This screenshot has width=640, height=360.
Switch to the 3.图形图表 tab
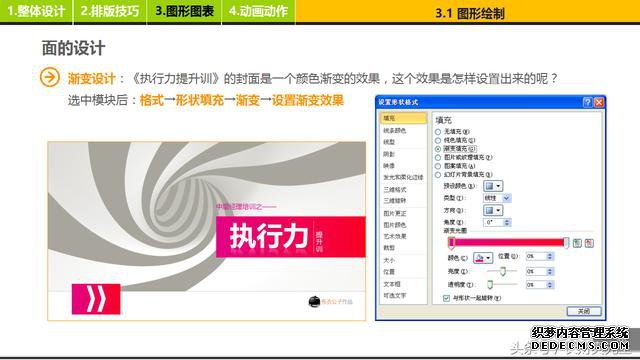(x=184, y=11)
